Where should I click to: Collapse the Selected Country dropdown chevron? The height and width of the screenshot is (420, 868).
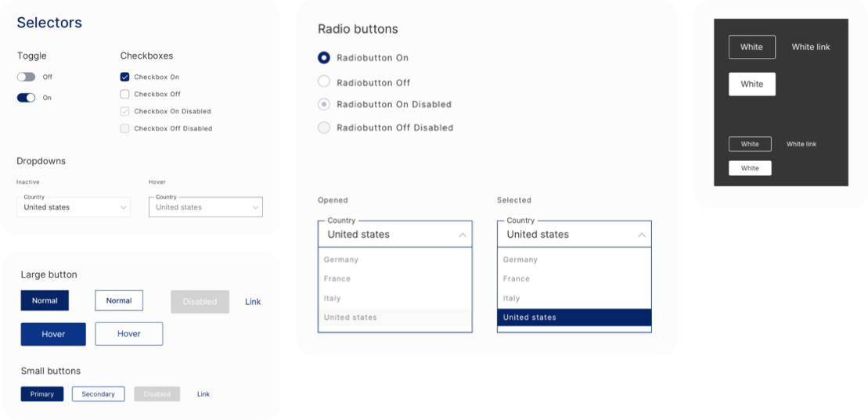click(642, 235)
